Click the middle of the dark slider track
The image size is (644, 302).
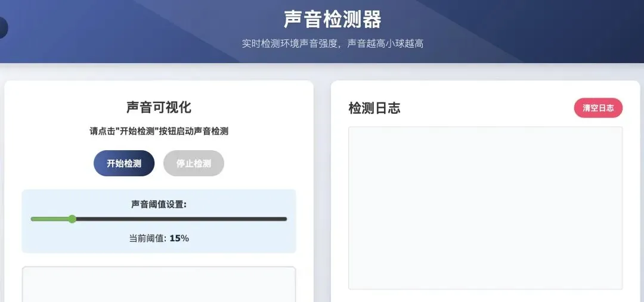click(179, 219)
